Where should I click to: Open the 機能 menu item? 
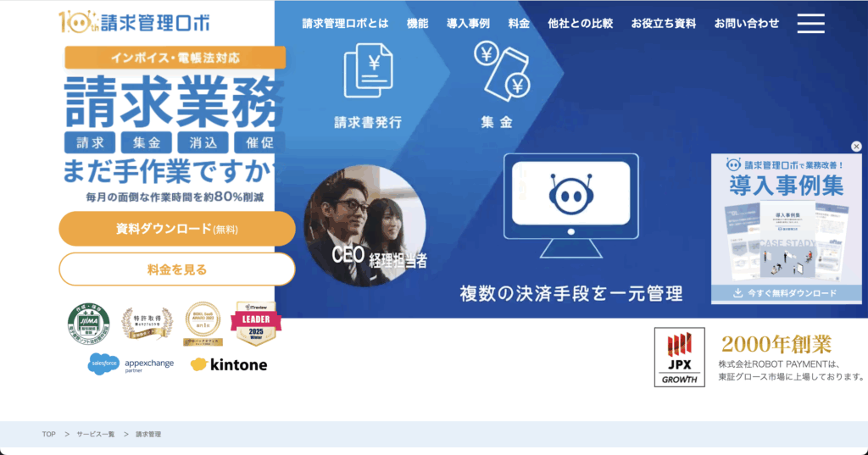417,23
